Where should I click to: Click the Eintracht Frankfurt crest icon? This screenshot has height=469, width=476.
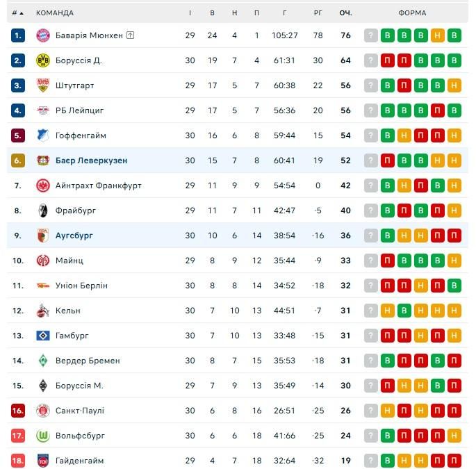pyautogui.click(x=43, y=186)
